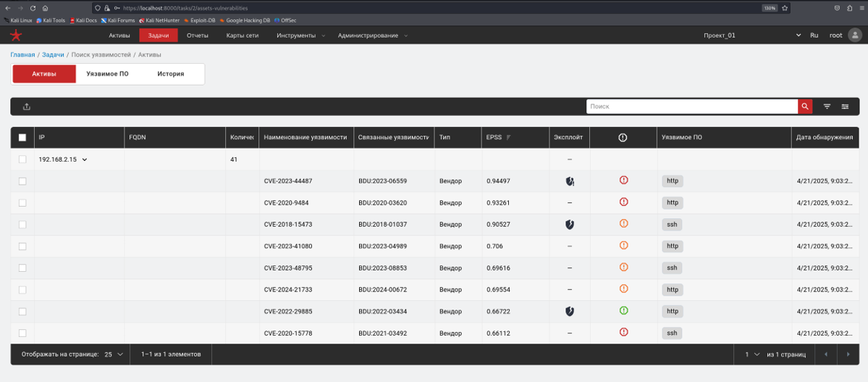
Task: Click the export upload icon in toolbar
Action: coord(27,107)
